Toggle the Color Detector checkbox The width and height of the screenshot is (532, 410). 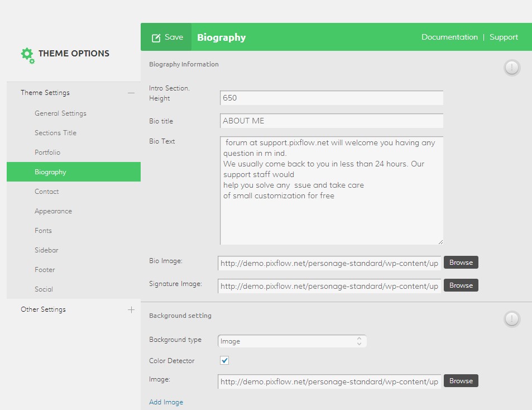tap(224, 361)
